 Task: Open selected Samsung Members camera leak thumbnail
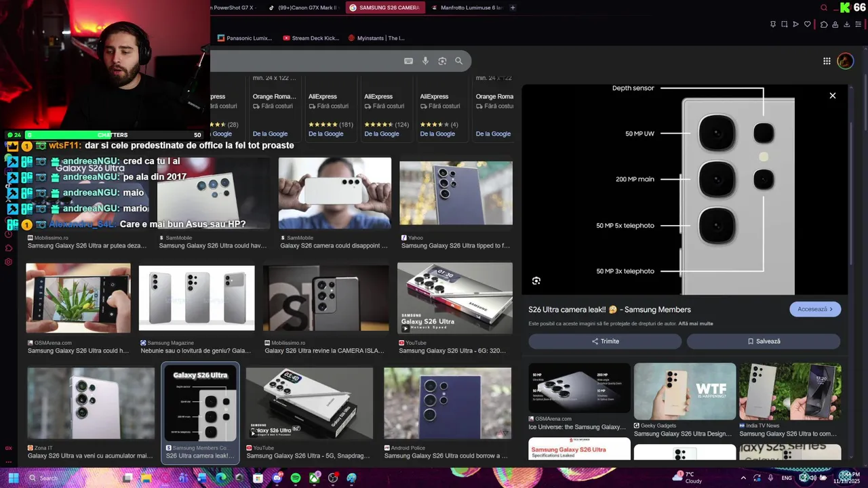tap(200, 403)
